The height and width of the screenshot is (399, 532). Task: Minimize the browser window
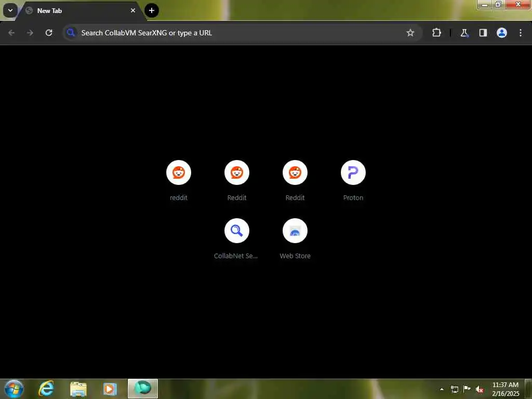(485, 5)
